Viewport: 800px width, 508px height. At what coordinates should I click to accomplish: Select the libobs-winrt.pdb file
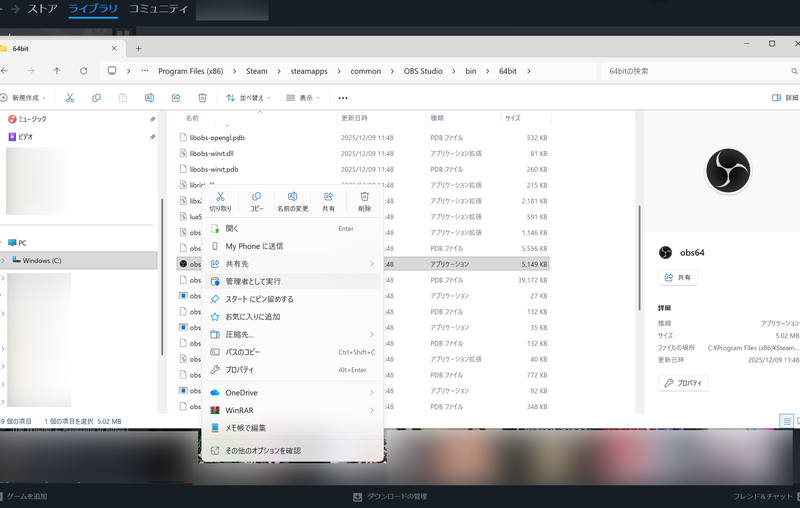pos(214,169)
